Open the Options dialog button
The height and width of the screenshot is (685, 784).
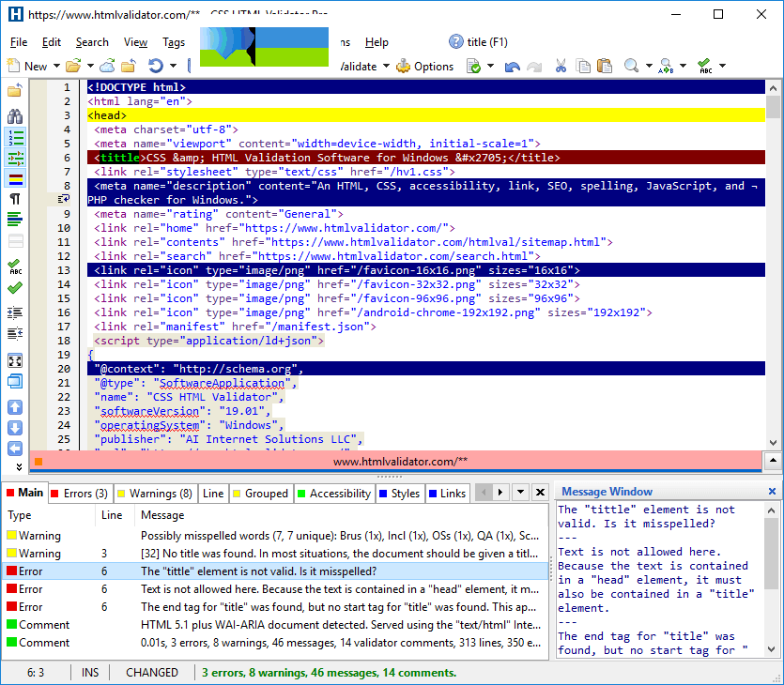pyautogui.click(x=425, y=66)
